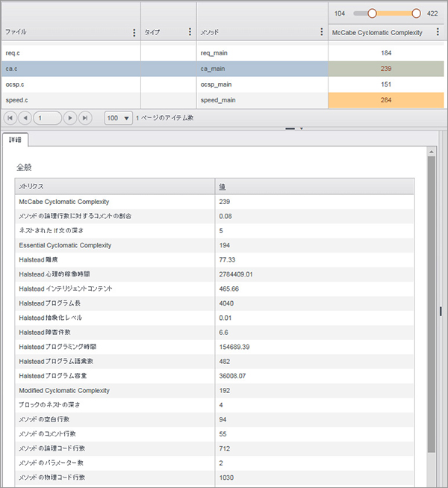448x488 pixels.
Task: Click Halstead プログラム長 metric row
Action: [x=214, y=303]
